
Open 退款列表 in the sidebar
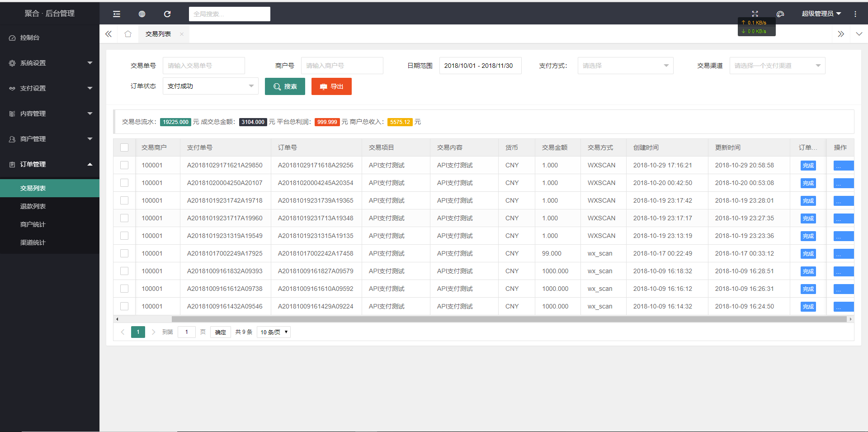(33, 206)
